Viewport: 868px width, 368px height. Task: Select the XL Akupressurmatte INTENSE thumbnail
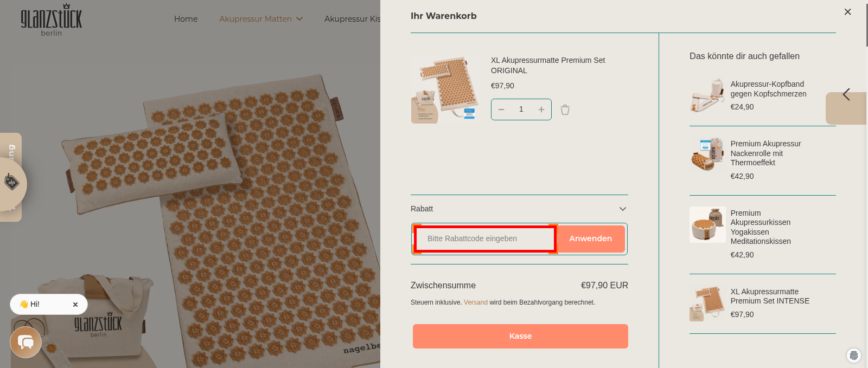coord(707,303)
